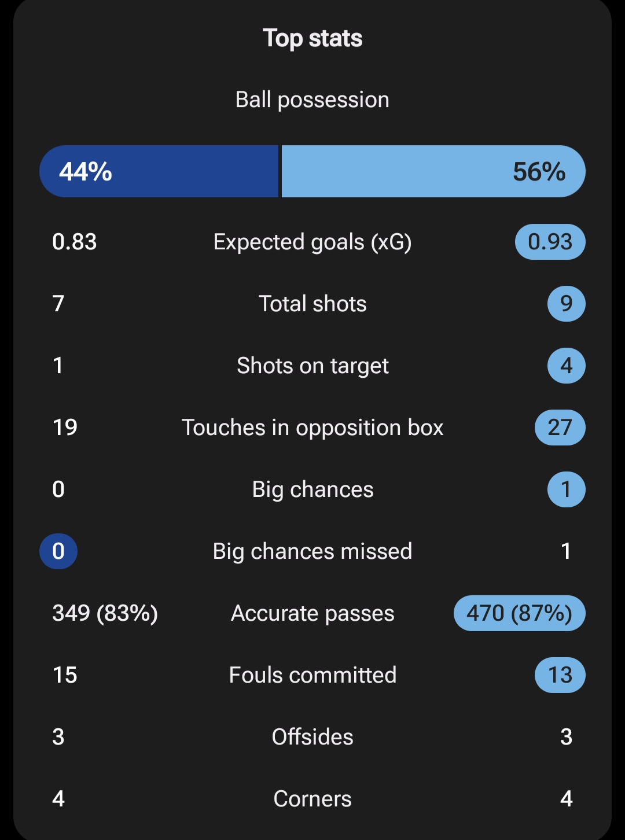625x840 pixels.
Task: Select the Ball possession label
Action: point(312,100)
